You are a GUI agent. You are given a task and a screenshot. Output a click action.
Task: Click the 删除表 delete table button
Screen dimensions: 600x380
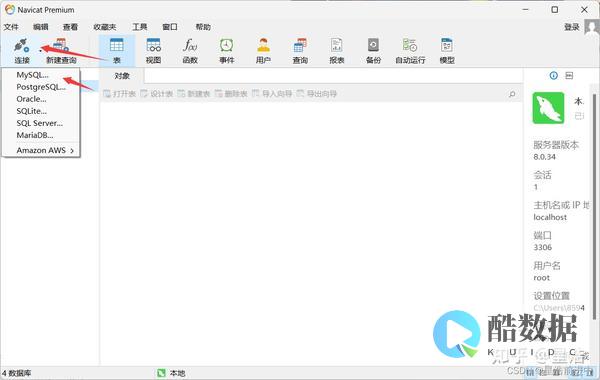pyautogui.click(x=231, y=94)
